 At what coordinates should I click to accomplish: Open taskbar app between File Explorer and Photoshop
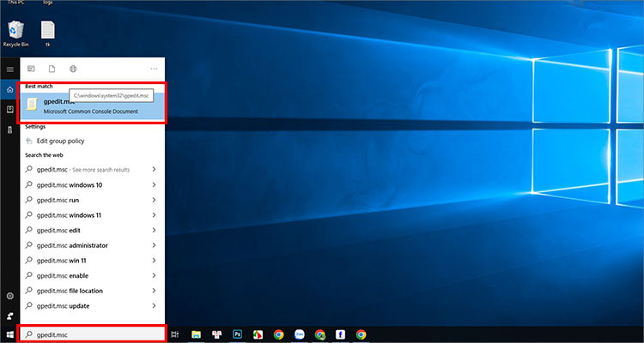click(217, 334)
